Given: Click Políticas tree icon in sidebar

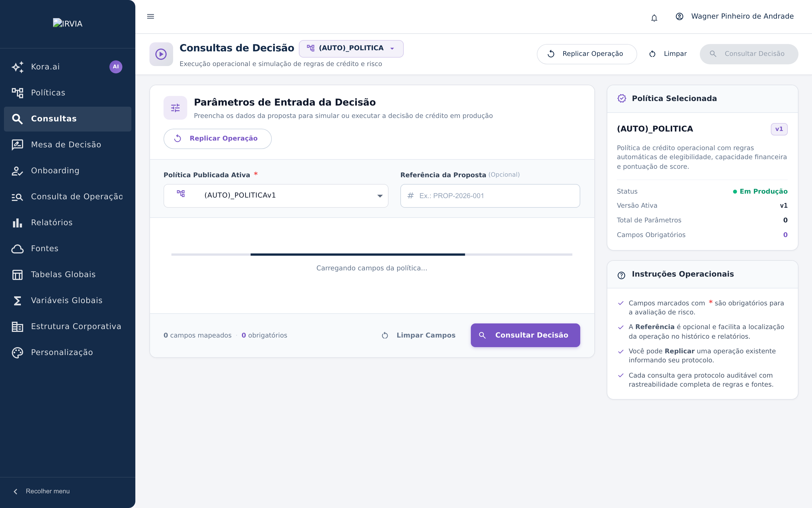Looking at the screenshot, I should pos(17,93).
